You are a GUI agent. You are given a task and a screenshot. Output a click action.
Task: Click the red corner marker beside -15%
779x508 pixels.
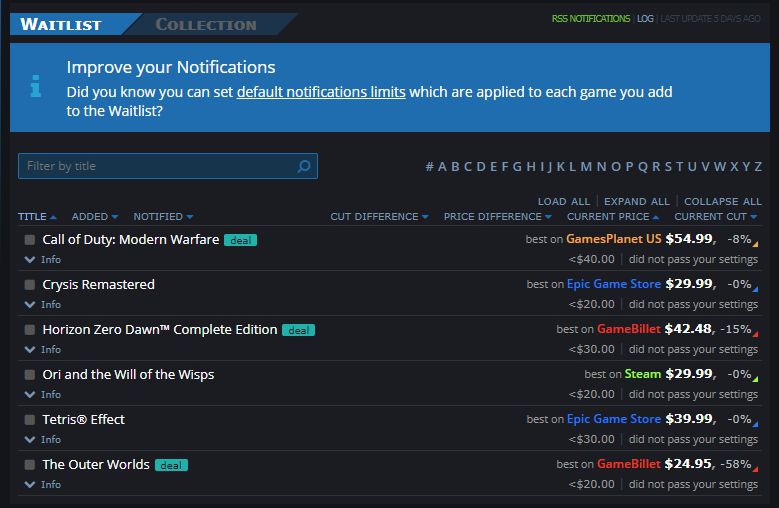tap(756, 334)
